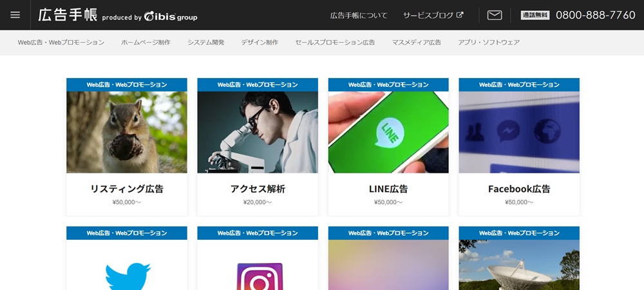This screenshot has height=290, width=644.
Task: Click the Facebook広告 card title
Action: click(519, 189)
